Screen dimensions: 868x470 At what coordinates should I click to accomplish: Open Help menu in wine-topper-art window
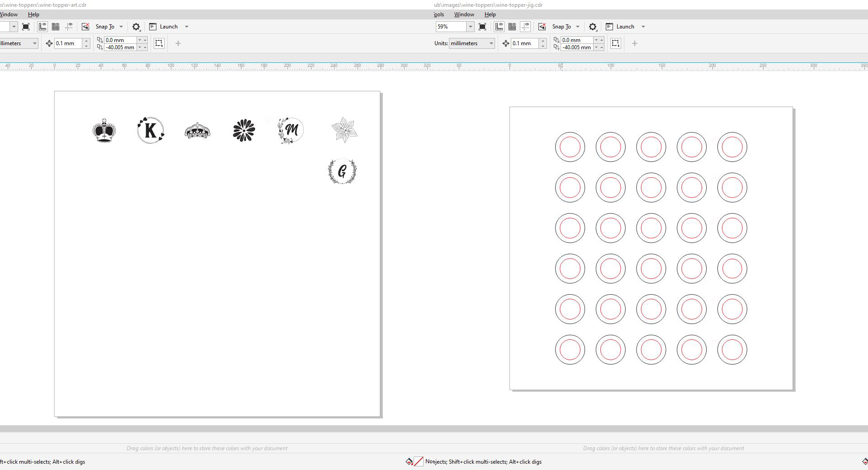click(33, 14)
